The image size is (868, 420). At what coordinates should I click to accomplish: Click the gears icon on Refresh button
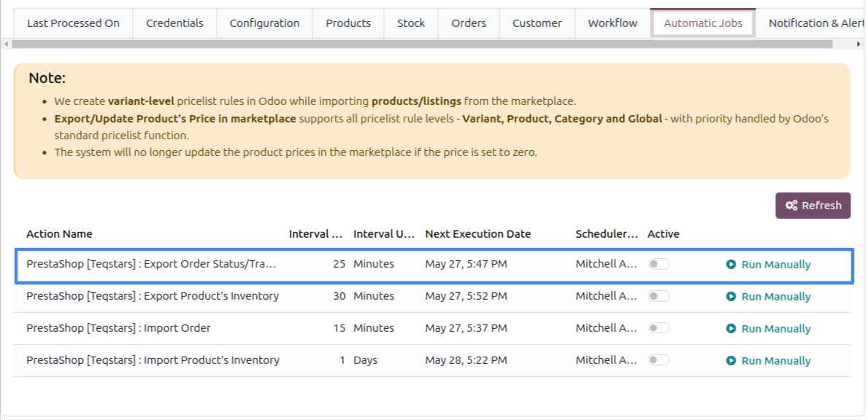791,206
